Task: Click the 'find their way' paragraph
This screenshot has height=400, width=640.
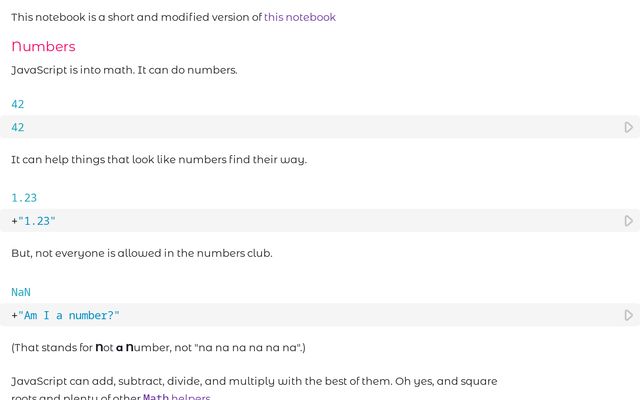Action: tap(158, 159)
